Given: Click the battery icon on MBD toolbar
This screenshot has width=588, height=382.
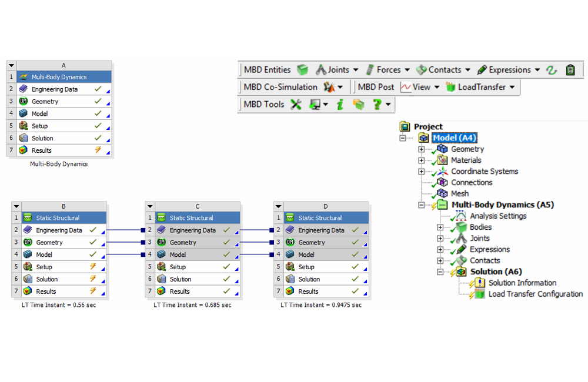Looking at the screenshot, I should (x=569, y=69).
